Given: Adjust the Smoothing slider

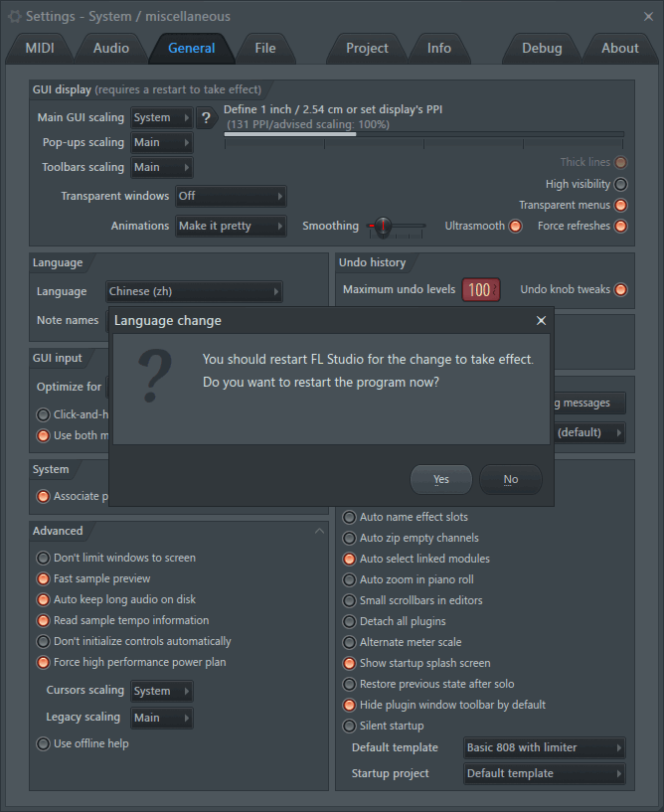Looking at the screenshot, I should click(382, 226).
